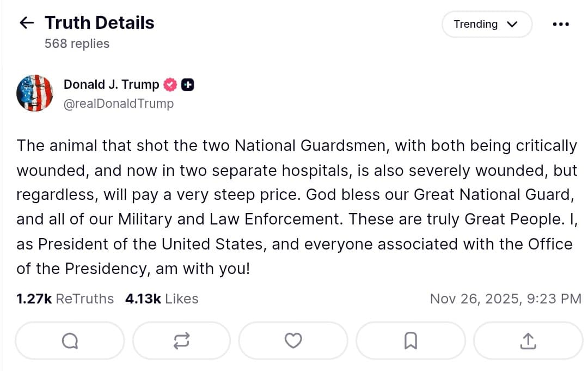Click Donald J. Trump's profile avatar
This screenshot has width=588, height=371.
point(35,93)
